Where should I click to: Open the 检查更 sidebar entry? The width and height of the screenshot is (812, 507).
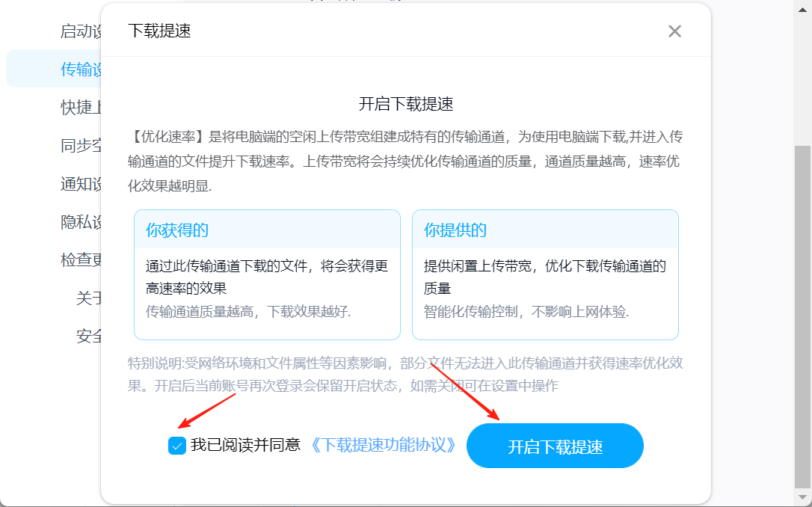(81, 259)
